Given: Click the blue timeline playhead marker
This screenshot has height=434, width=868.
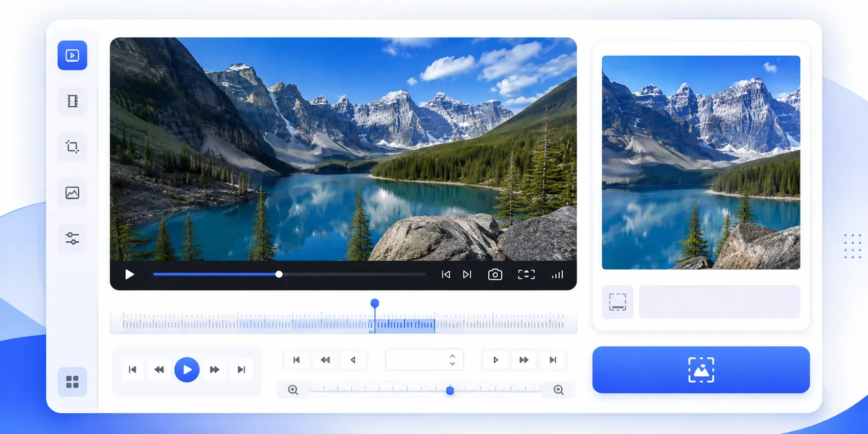Looking at the screenshot, I should click(x=375, y=303).
